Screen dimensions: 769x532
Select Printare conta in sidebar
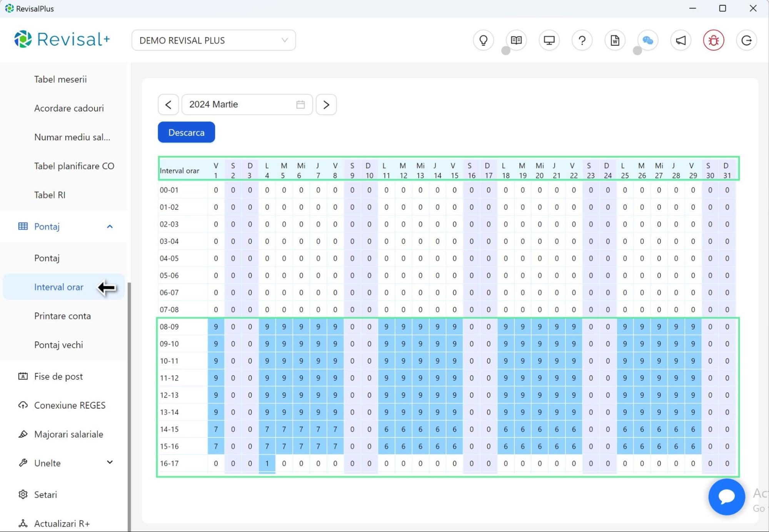tap(62, 316)
